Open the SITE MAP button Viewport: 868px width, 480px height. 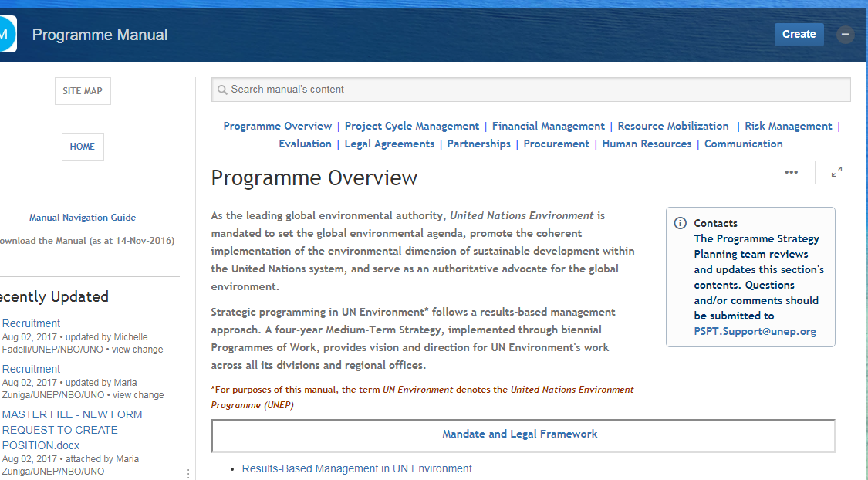pyautogui.click(x=83, y=91)
